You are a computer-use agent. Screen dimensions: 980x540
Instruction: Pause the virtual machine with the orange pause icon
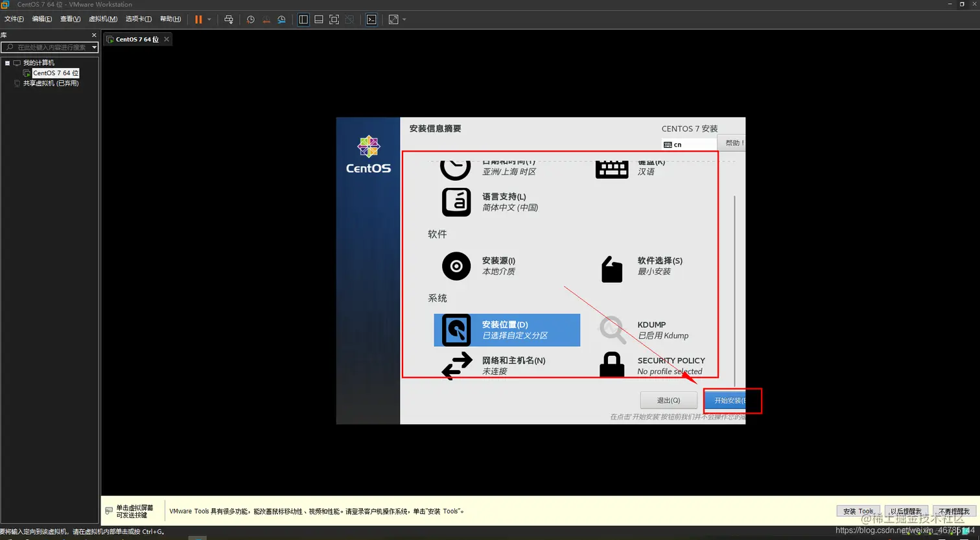[x=198, y=19]
